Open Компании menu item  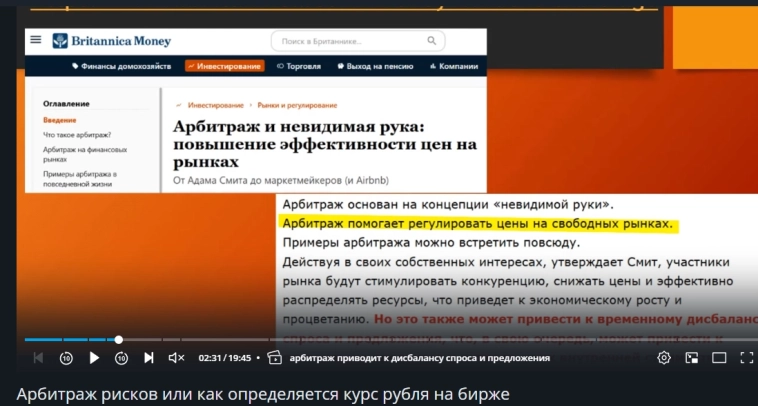click(454, 66)
